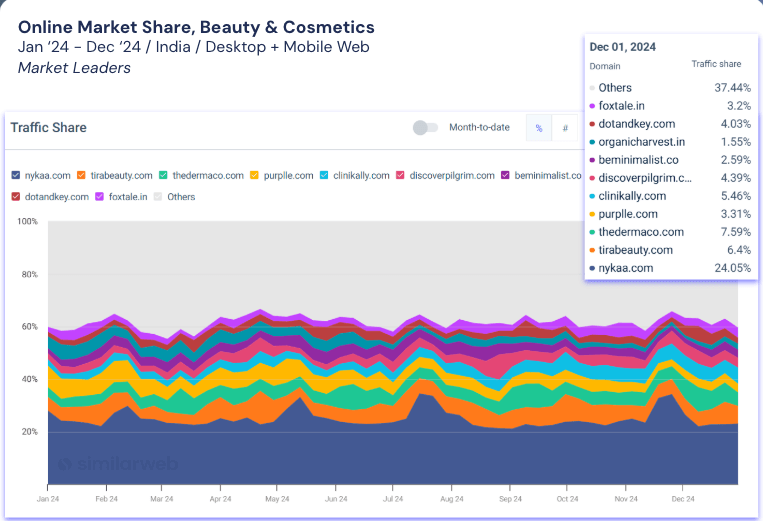
Task: Click the 60% y-axis label
Action: pos(30,326)
